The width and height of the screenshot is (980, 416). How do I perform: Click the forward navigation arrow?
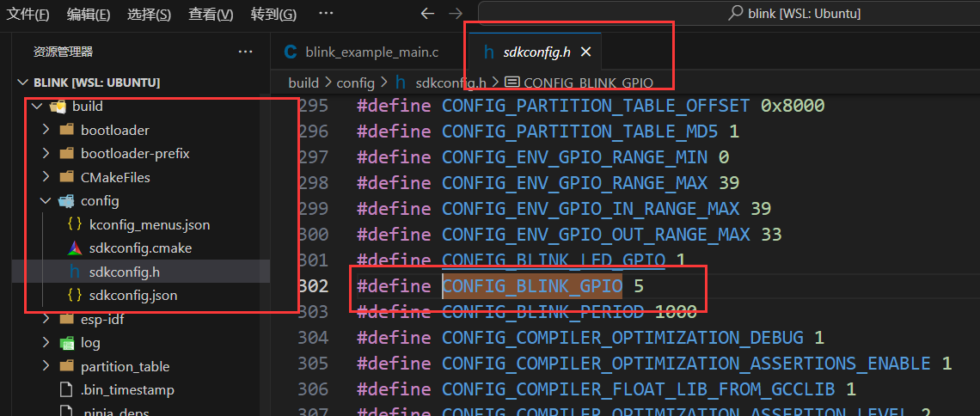(456, 14)
